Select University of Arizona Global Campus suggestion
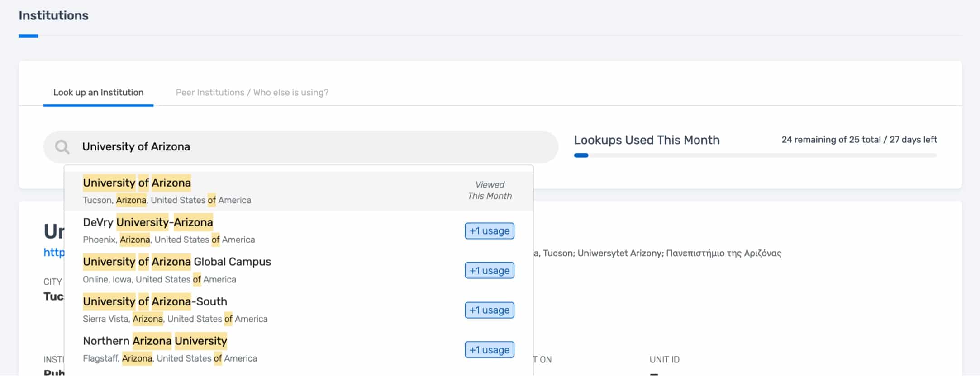The height and width of the screenshot is (376, 980). tap(299, 270)
